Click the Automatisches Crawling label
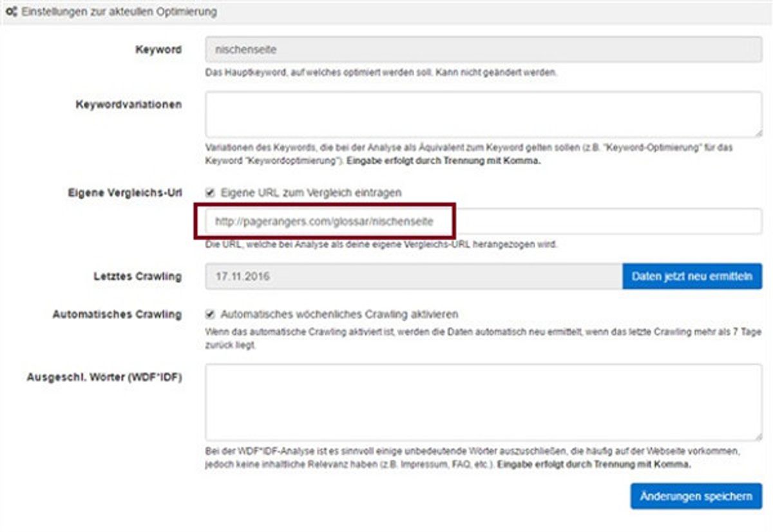This screenshot has height=532, width=773. pyautogui.click(x=117, y=314)
